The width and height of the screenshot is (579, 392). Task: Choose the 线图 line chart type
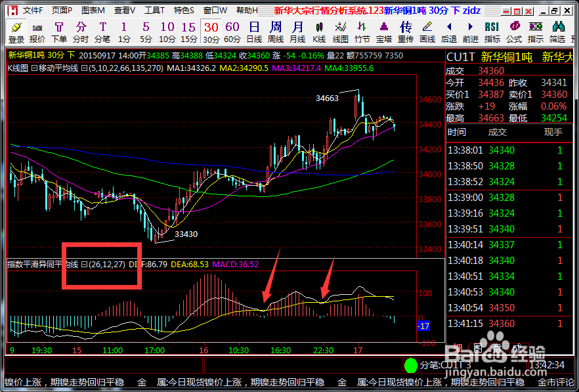coord(341,32)
